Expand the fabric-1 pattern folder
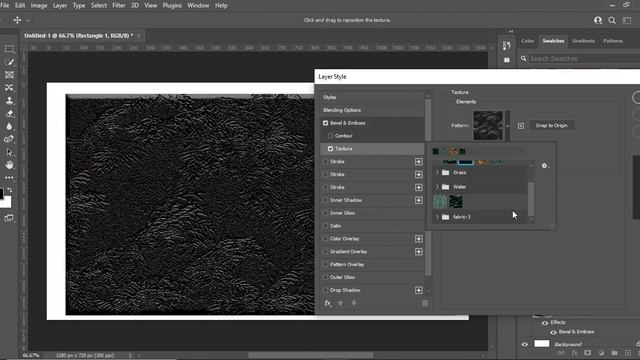The width and height of the screenshot is (640, 360). pos(437,217)
